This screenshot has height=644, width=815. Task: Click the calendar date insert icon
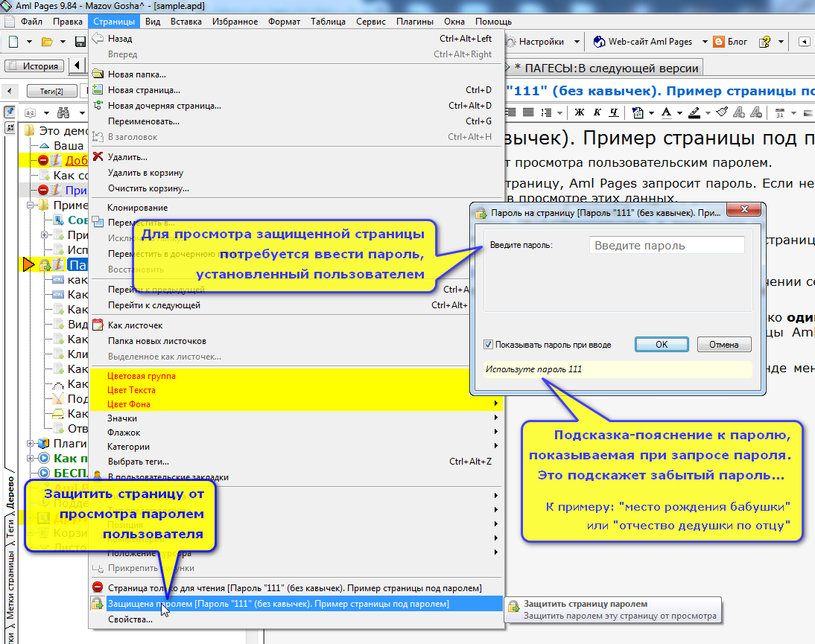780,112
